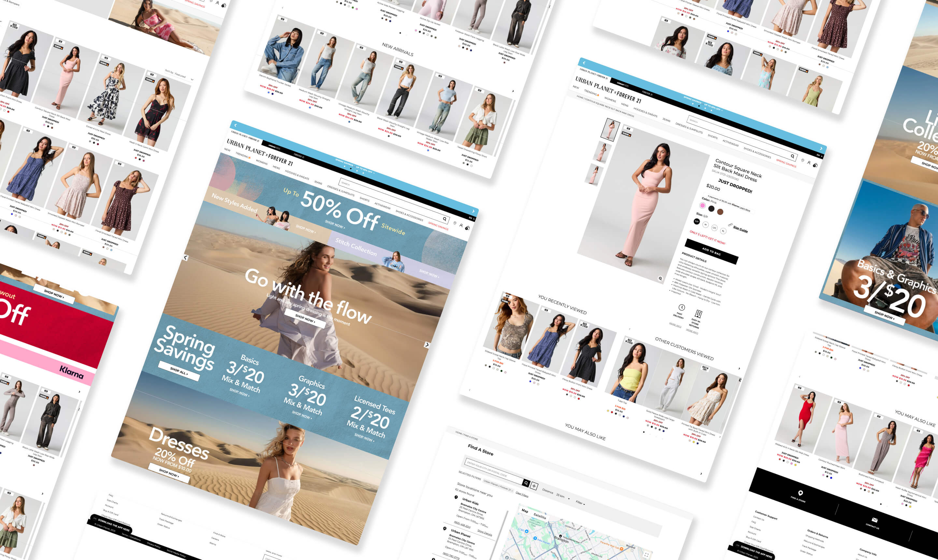
Task: Open the Size Guide link
Action: [x=740, y=229]
